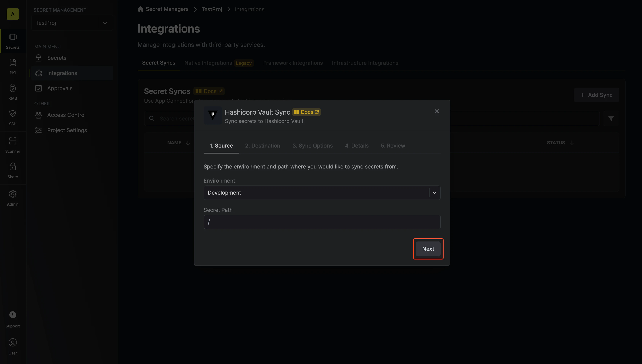
Task: Sort by the NAME column arrow
Action: [188, 143]
